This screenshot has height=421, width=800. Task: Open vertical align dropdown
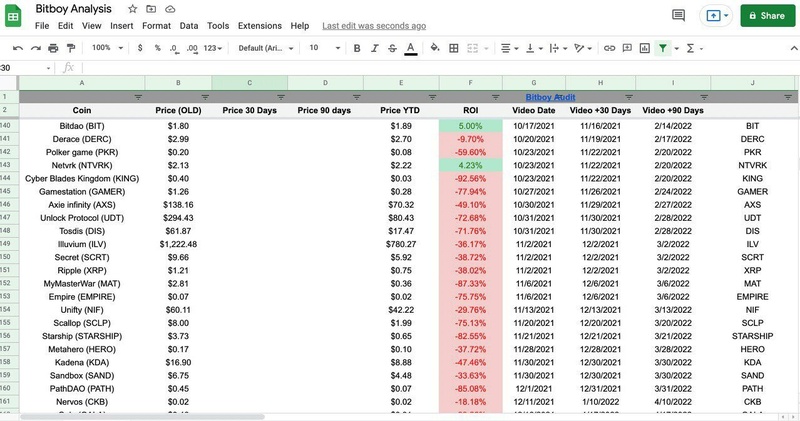point(534,48)
